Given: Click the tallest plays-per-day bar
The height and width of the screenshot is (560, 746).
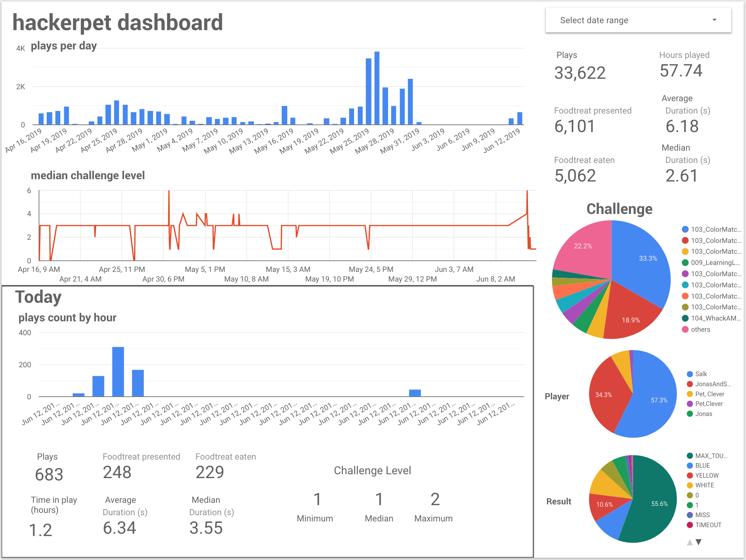Looking at the screenshot, I should 377,88.
